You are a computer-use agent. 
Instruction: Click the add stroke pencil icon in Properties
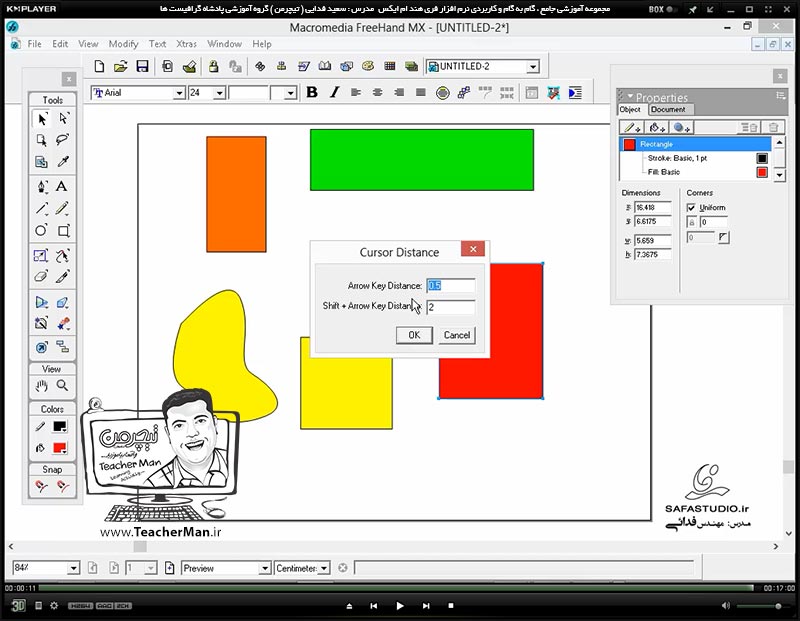tap(632, 128)
